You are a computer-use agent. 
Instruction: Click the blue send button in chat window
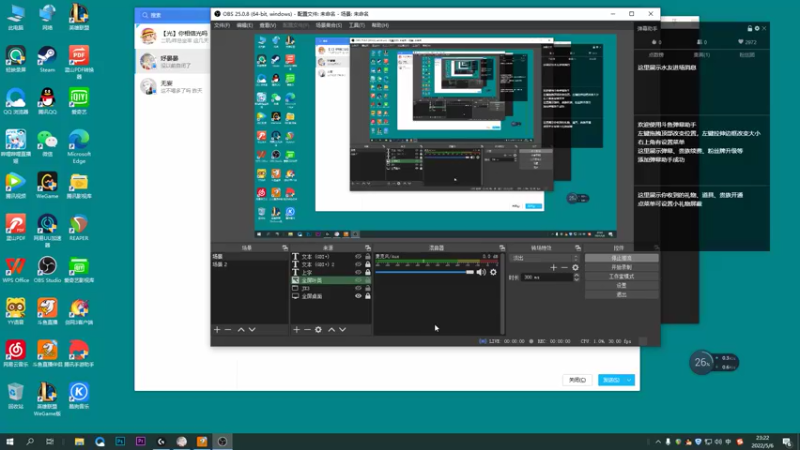tap(611, 380)
